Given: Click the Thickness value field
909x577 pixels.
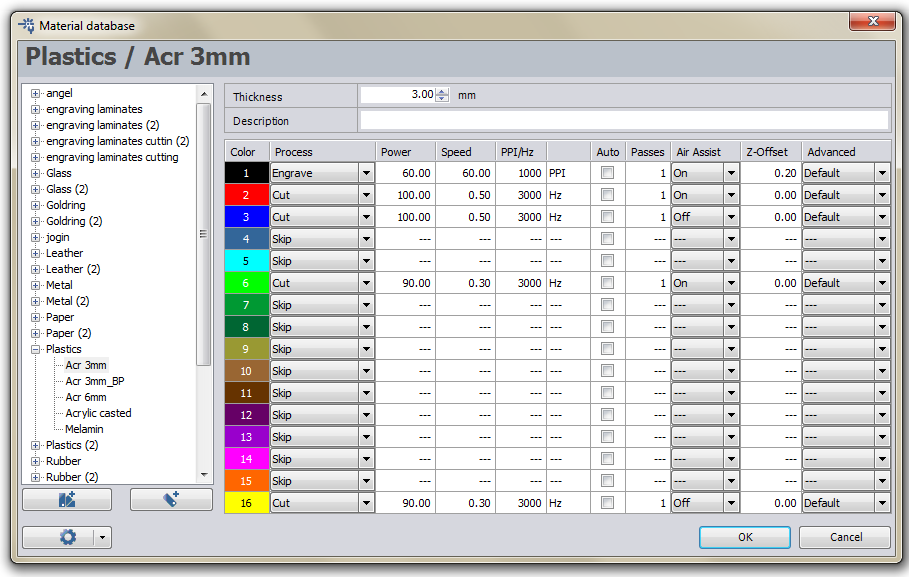Looking at the screenshot, I should click(398, 95).
